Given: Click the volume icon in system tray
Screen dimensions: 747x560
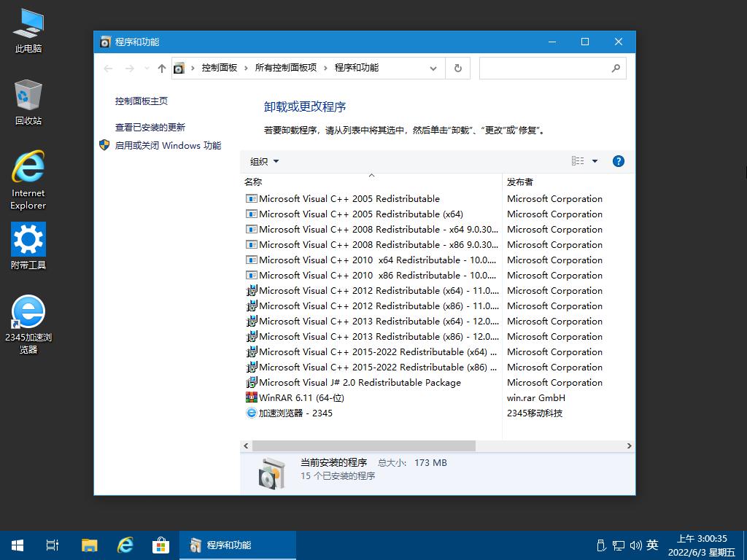Looking at the screenshot, I should 635,545.
